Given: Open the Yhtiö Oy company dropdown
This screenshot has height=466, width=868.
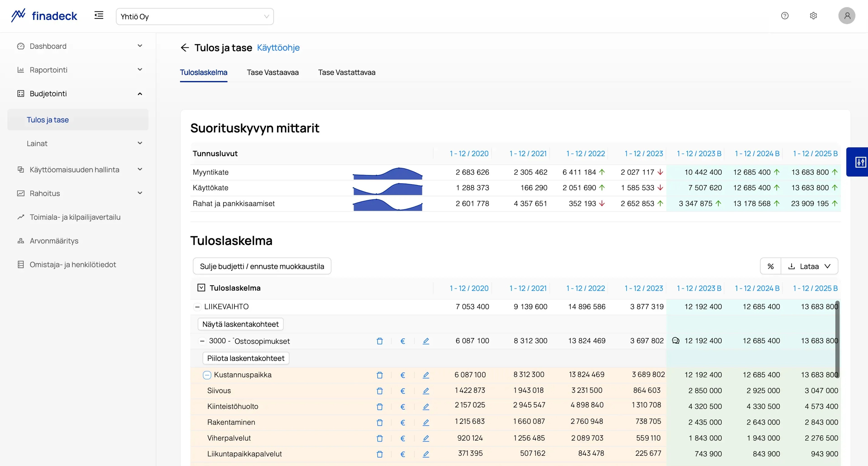Looking at the screenshot, I should point(195,17).
